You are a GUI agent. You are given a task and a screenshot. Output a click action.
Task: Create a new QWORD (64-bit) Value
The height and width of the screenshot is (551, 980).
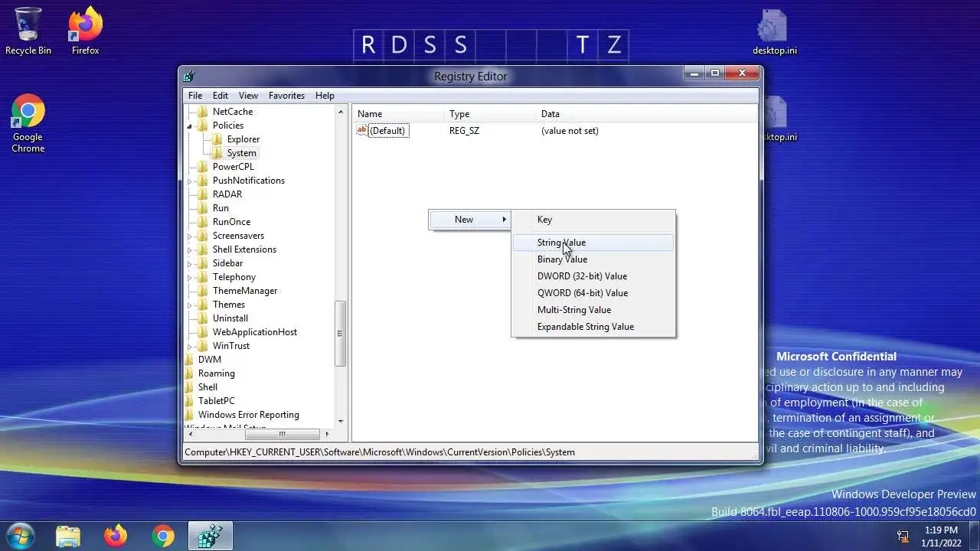[x=593, y=293]
